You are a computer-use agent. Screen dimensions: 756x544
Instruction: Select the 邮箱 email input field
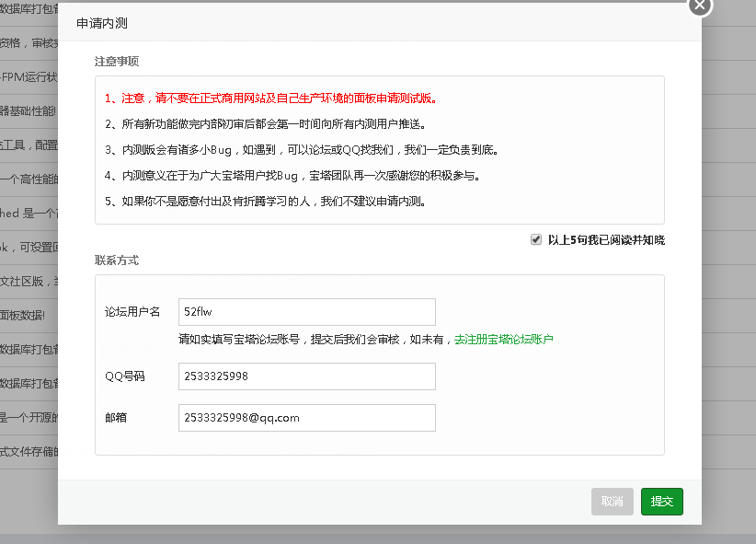pos(306,418)
